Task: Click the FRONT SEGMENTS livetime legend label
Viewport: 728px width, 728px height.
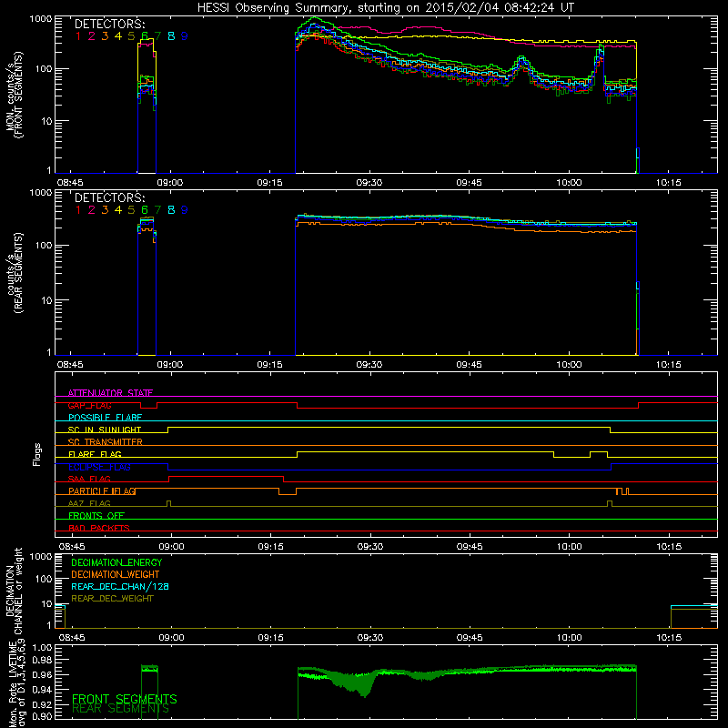Action: tap(125, 699)
